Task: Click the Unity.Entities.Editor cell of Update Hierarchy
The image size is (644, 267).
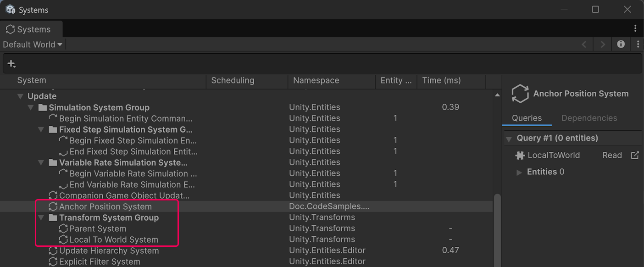Action: [x=327, y=250]
